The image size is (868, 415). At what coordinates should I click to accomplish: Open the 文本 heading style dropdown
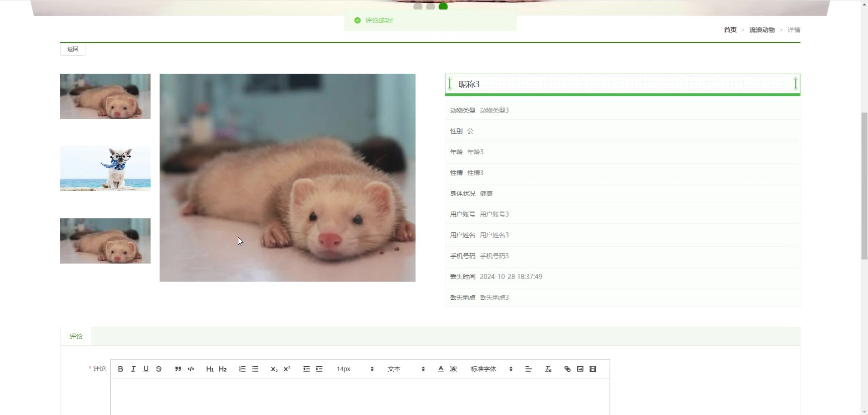tap(406, 369)
